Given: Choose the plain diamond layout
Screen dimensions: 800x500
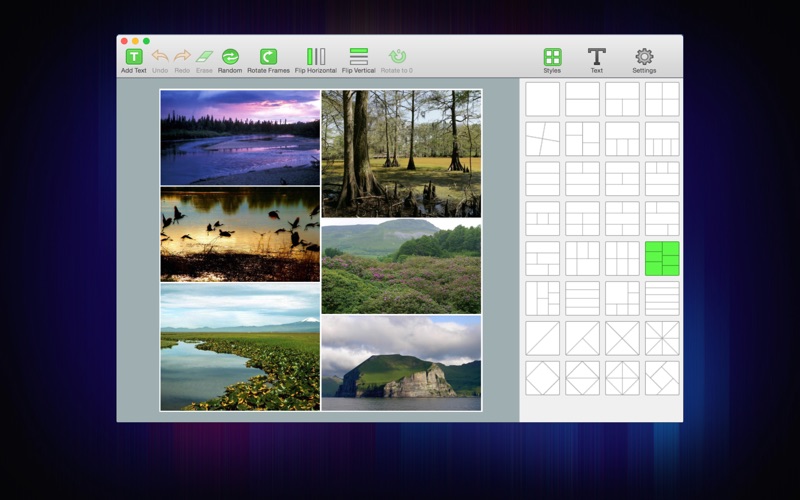Looking at the screenshot, I should 542,378.
